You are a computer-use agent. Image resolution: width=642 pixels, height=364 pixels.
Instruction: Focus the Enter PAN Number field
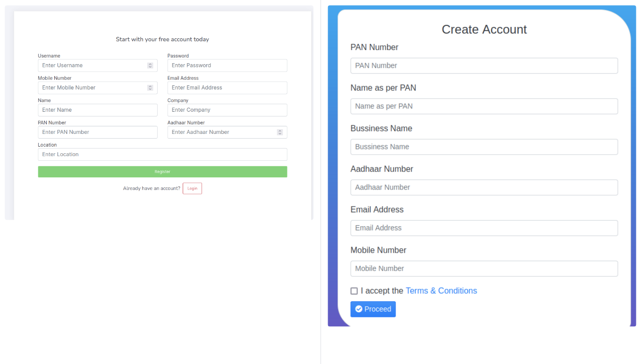tap(98, 132)
